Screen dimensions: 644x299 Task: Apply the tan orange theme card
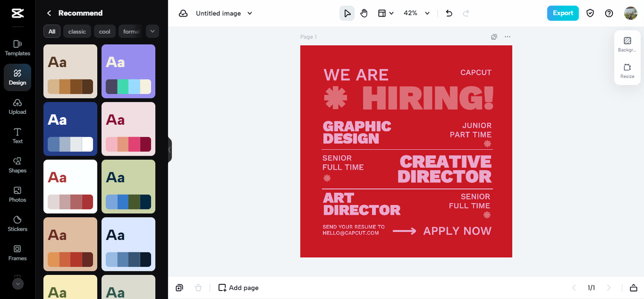[70, 244]
